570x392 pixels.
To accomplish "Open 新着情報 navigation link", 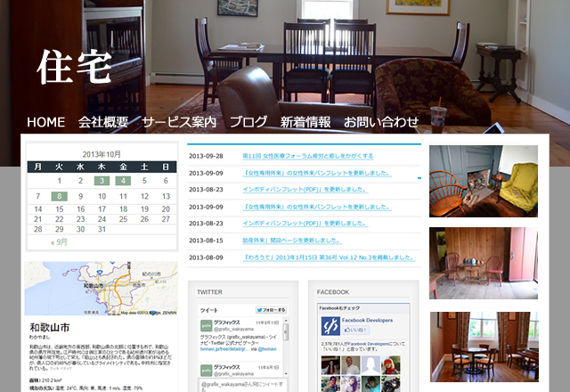I will [x=305, y=122].
